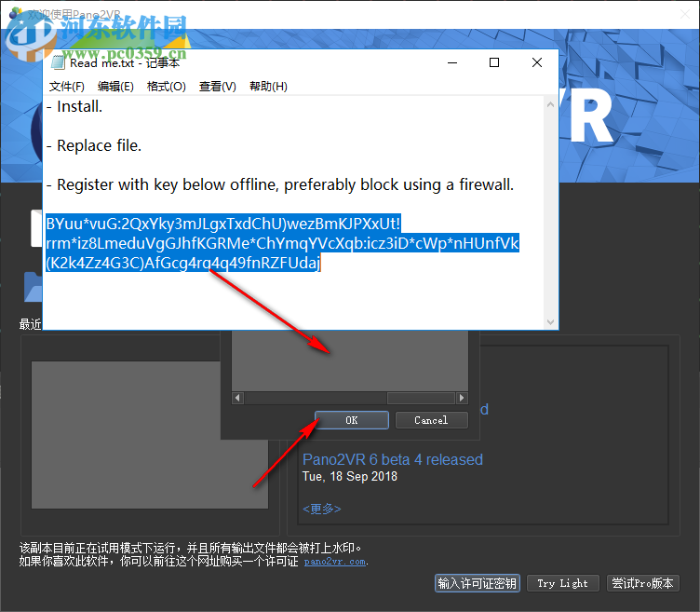Open the 格式(O) menu in Notepad
700x612 pixels.
[x=166, y=87]
